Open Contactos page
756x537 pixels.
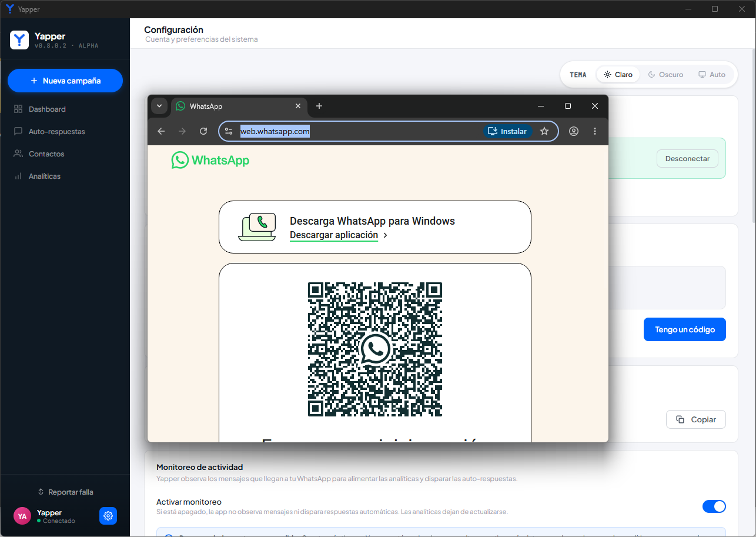click(x=65, y=154)
